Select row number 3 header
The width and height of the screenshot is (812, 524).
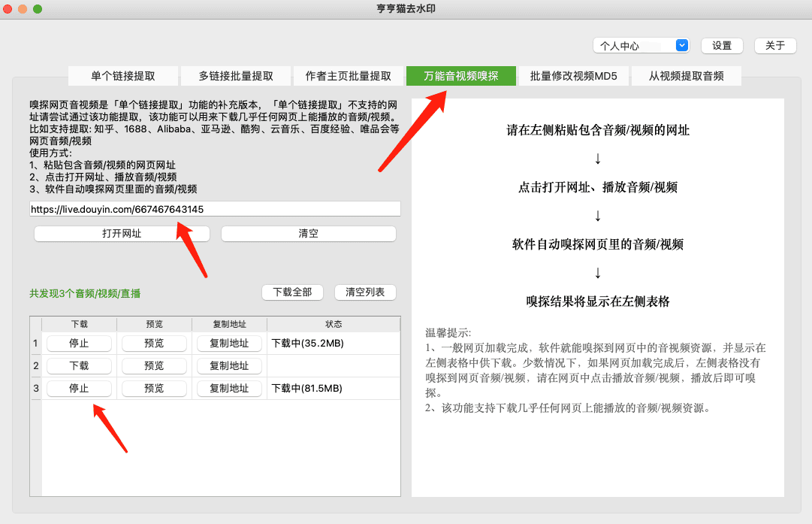[36, 388]
